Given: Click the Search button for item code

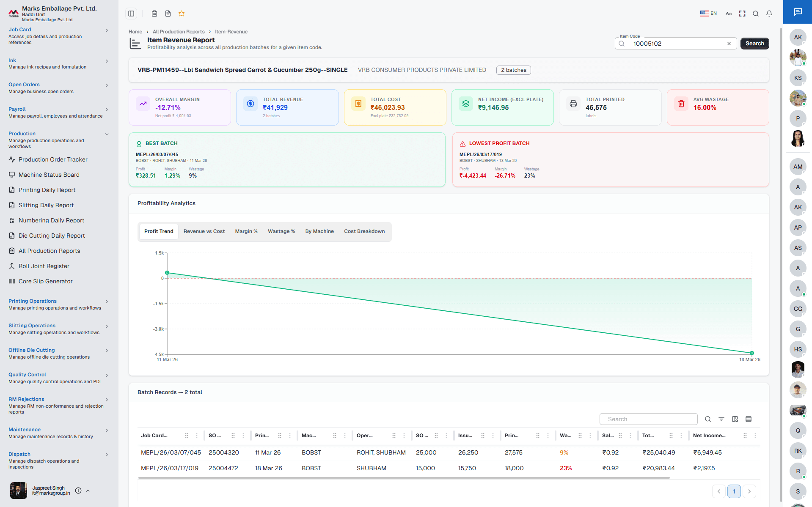Looking at the screenshot, I should click(754, 44).
